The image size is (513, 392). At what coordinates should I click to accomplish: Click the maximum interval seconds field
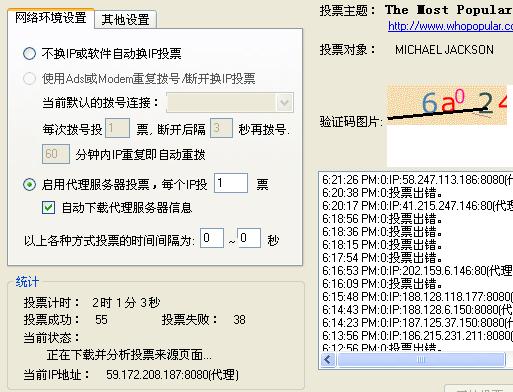[249, 238]
